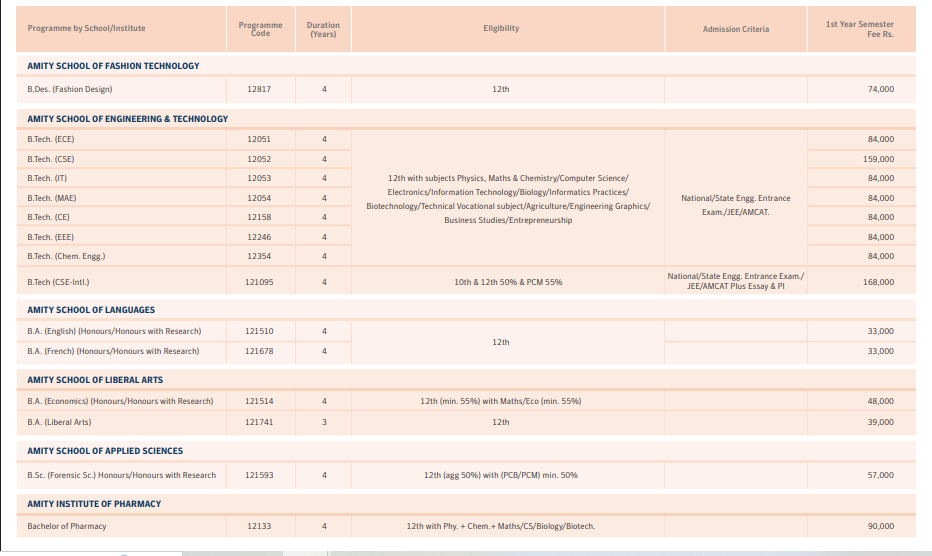This screenshot has height=556, width=932.
Task: Click the 'Business Studies/Entrepreneurship' eligibility line
Action: (x=508, y=220)
